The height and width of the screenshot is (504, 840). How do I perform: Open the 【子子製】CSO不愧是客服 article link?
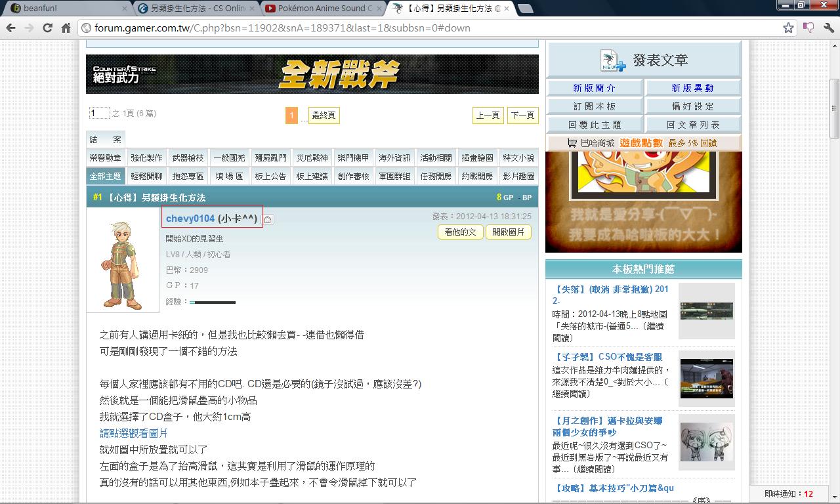coord(608,357)
